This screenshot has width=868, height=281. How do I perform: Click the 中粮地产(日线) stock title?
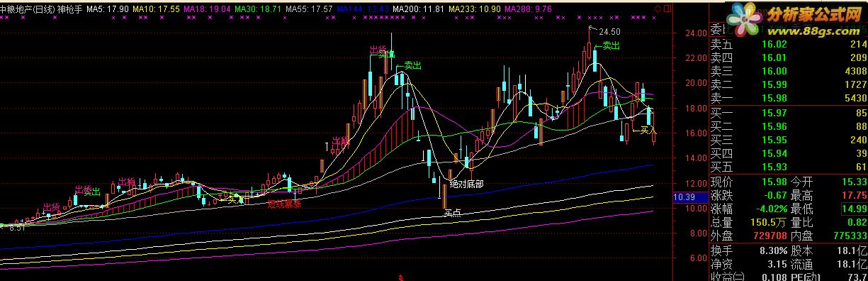(x=28, y=8)
